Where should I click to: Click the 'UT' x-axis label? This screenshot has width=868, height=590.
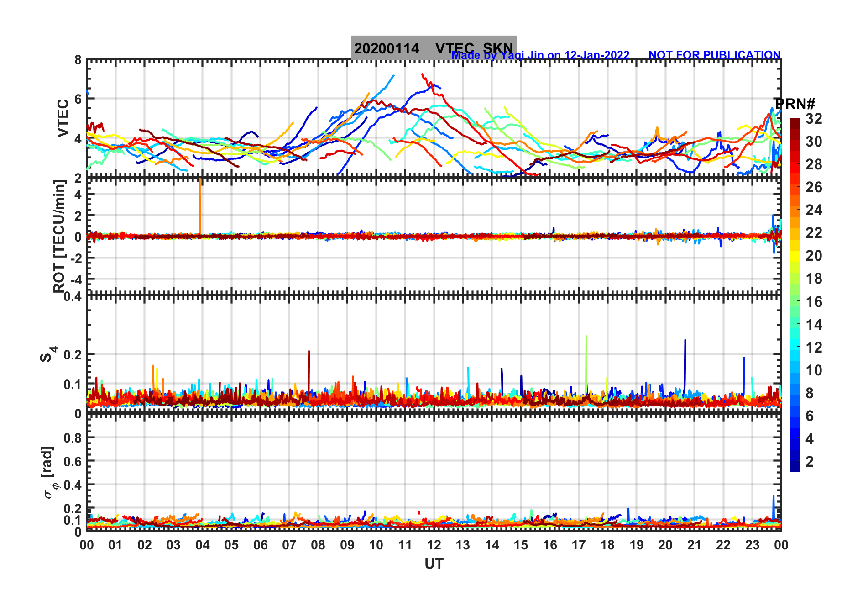[434, 564]
